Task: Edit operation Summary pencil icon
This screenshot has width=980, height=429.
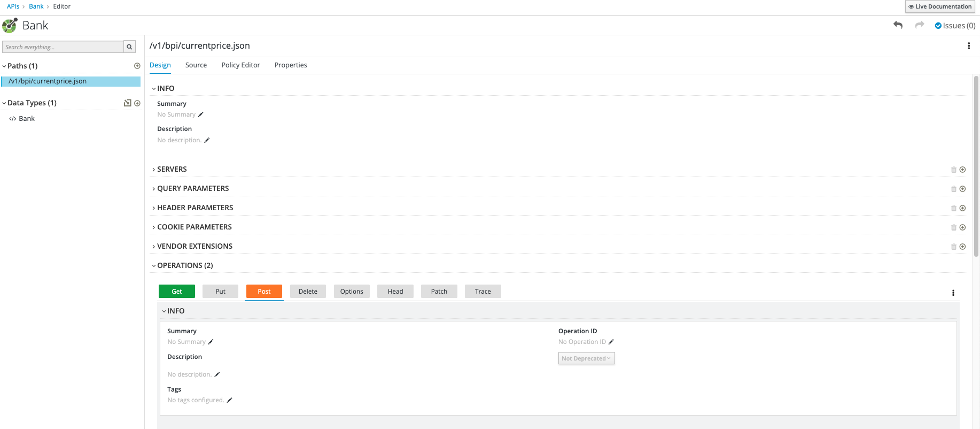Action: tap(211, 342)
